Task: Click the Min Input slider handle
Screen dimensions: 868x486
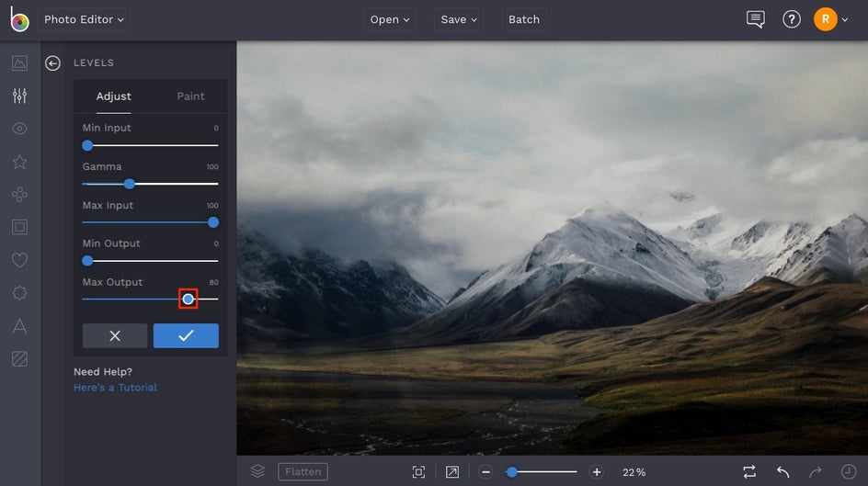Action: (87, 145)
